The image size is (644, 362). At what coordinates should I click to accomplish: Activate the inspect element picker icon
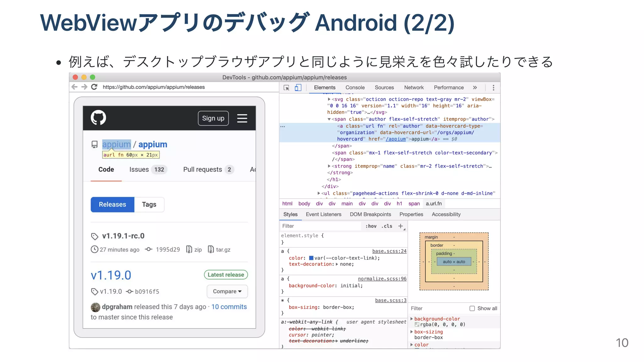[x=286, y=88]
